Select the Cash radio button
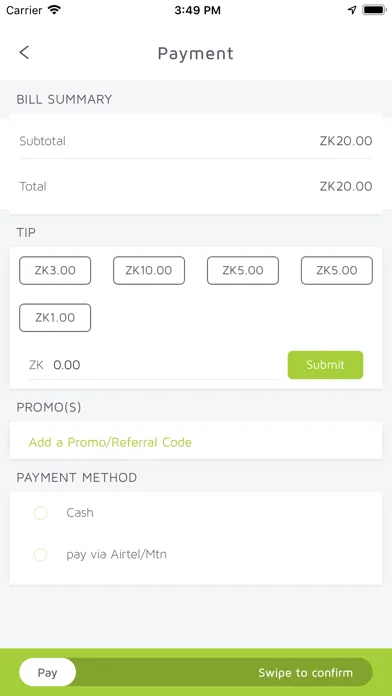 (x=40, y=513)
